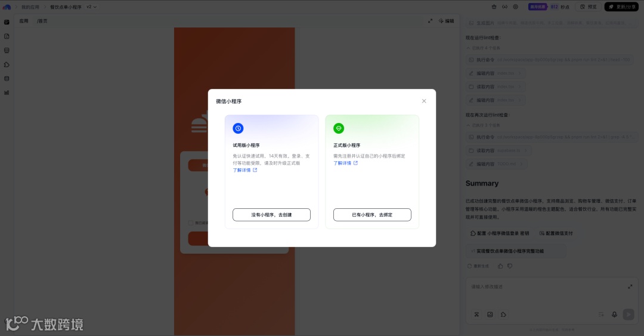
Task: Select the 实现餐饮点单微信小程序完整功能 version card
Action: point(516,251)
